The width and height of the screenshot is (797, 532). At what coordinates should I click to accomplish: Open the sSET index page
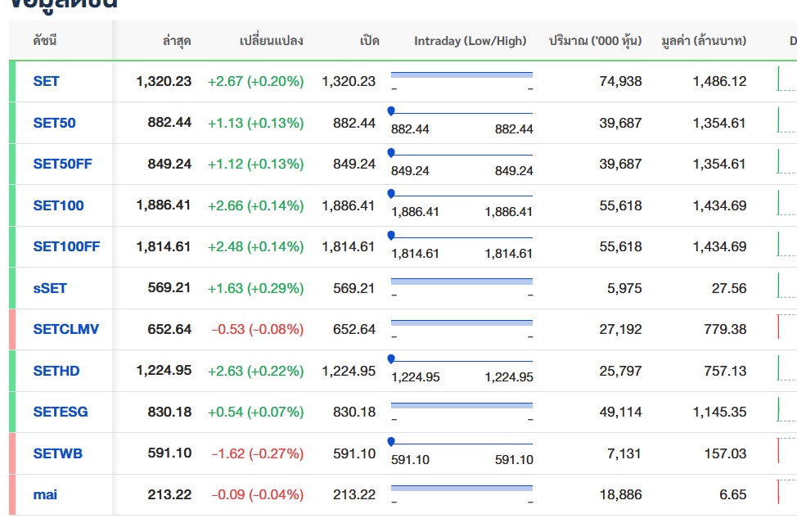pos(50,288)
